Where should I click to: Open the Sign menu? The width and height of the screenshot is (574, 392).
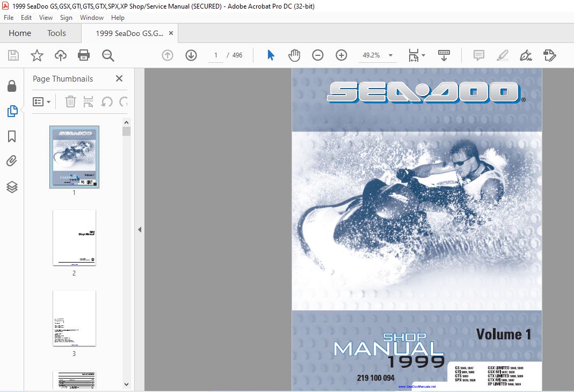66,18
